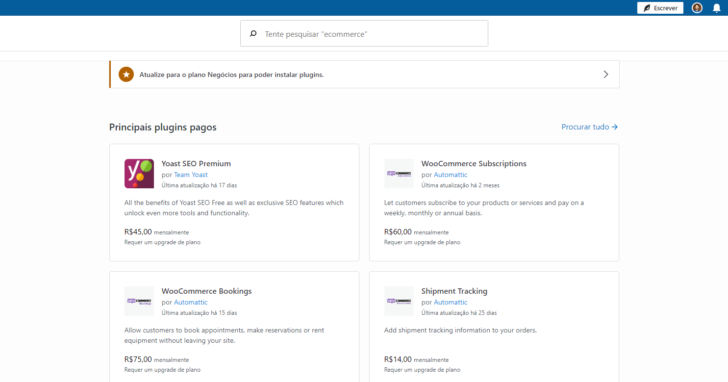This screenshot has height=382, width=728.
Task: Click 'Última atualização há 2 meses' text
Action: tap(460, 185)
